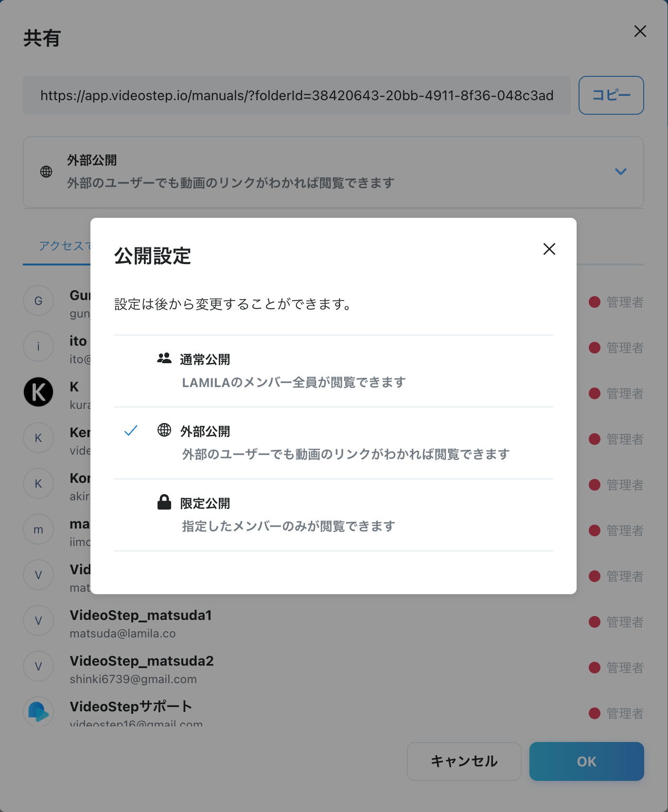Click the lock icon for 限定公開

coord(164,502)
